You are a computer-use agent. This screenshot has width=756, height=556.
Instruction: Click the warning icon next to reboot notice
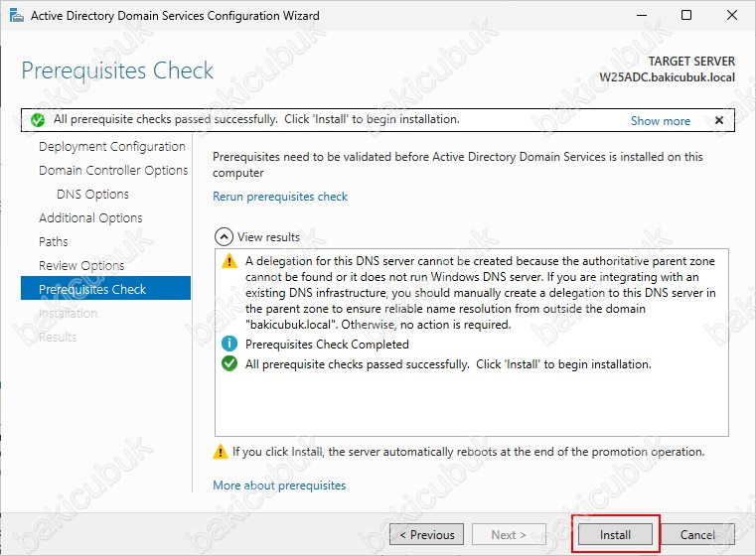(221, 452)
